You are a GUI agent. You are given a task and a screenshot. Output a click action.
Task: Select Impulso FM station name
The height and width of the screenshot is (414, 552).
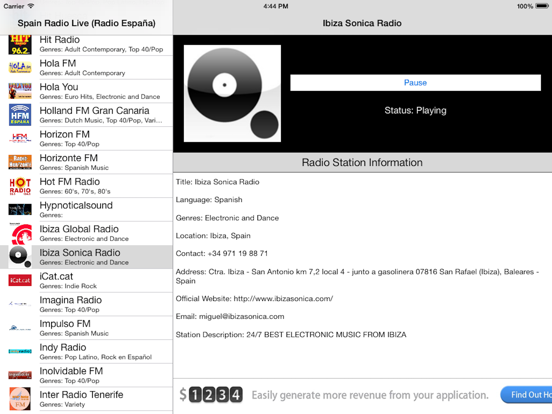pyautogui.click(x=65, y=324)
